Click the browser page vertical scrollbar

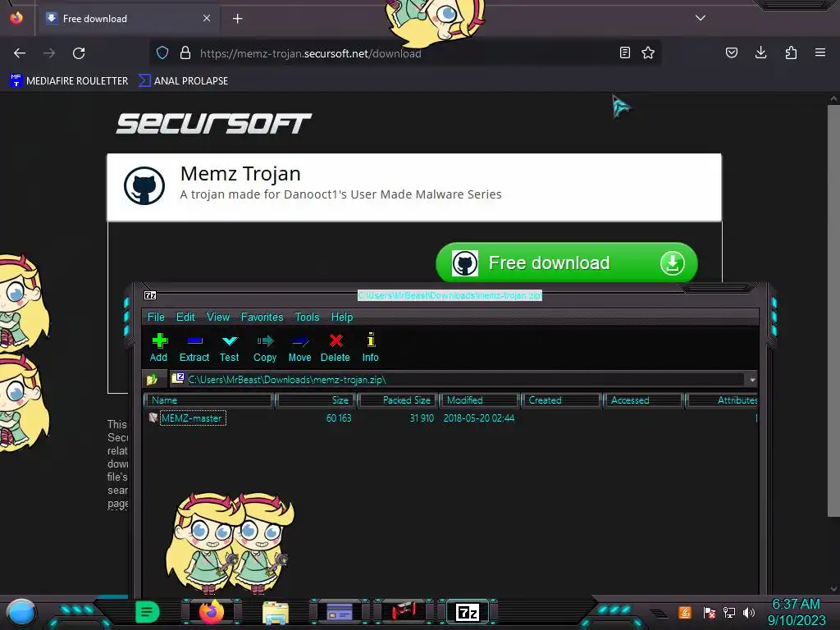833,311
